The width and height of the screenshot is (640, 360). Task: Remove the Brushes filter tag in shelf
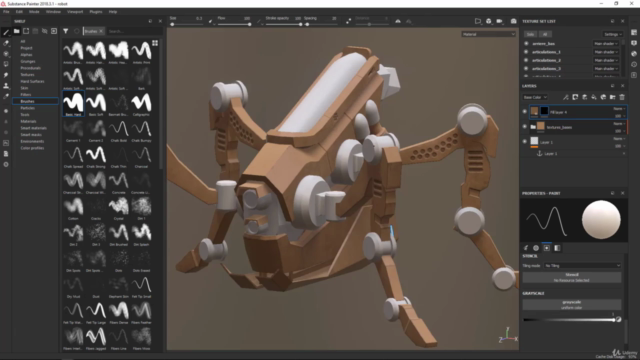[101, 31]
